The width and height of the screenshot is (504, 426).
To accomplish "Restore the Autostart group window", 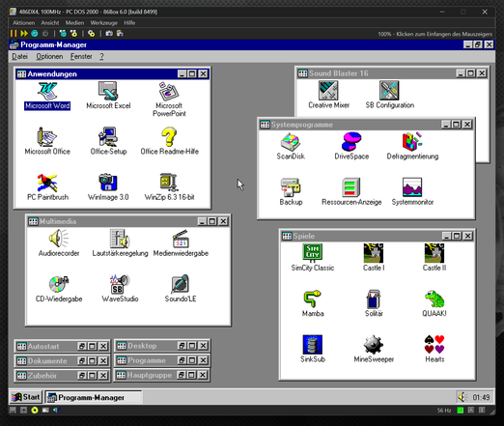I will [82, 347].
